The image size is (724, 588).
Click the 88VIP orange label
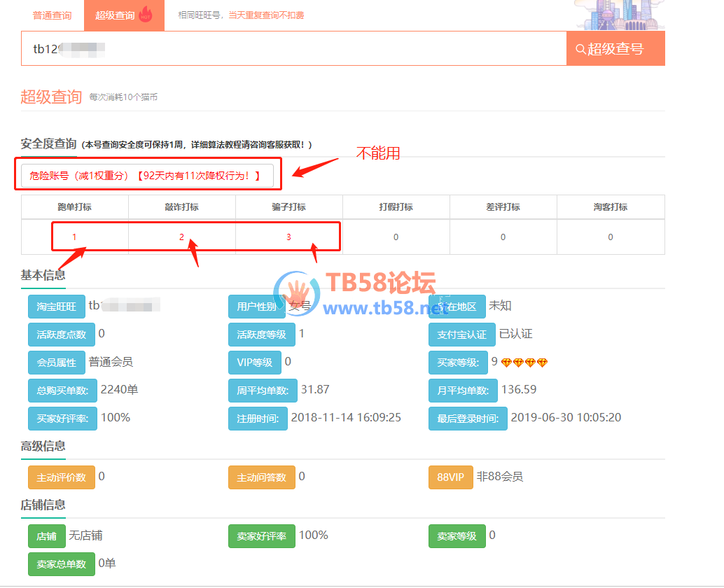[450, 477]
